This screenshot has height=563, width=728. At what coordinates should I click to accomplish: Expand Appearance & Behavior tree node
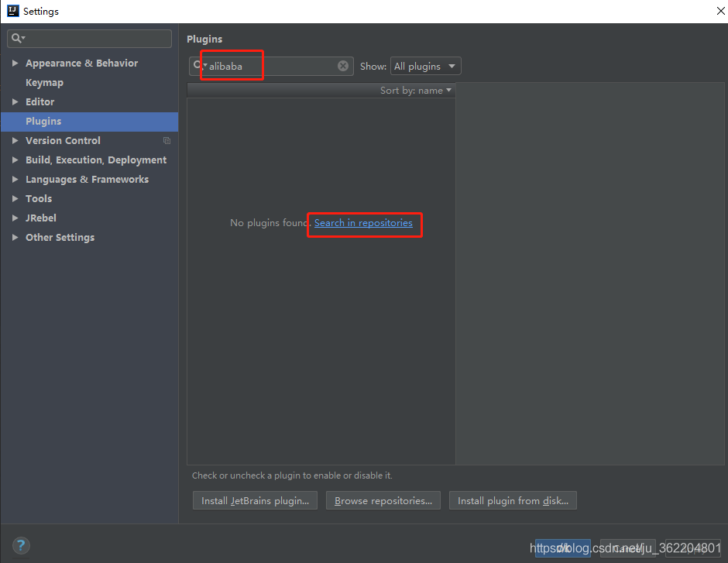pyautogui.click(x=15, y=64)
